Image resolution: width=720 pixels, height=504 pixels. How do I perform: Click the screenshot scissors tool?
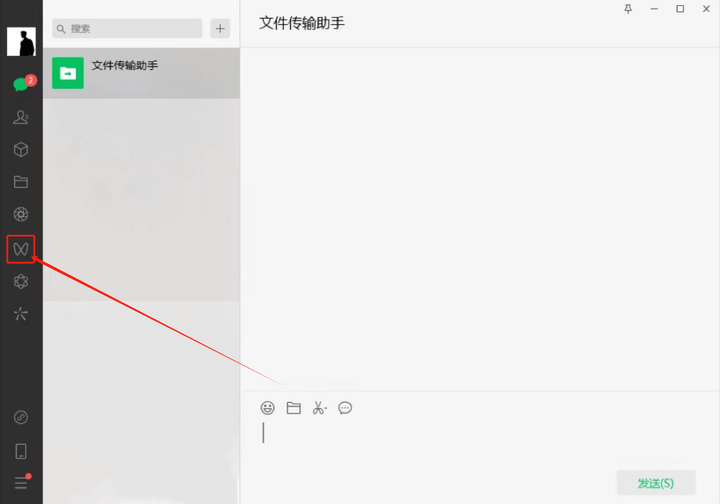(x=320, y=408)
